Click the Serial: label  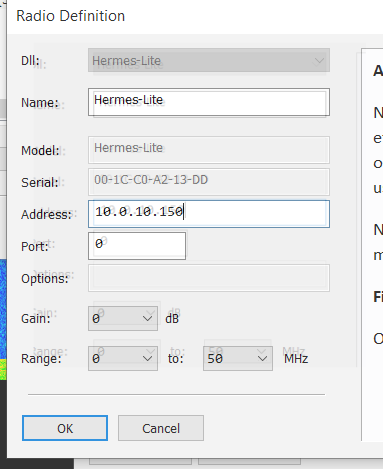tap(40, 182)
